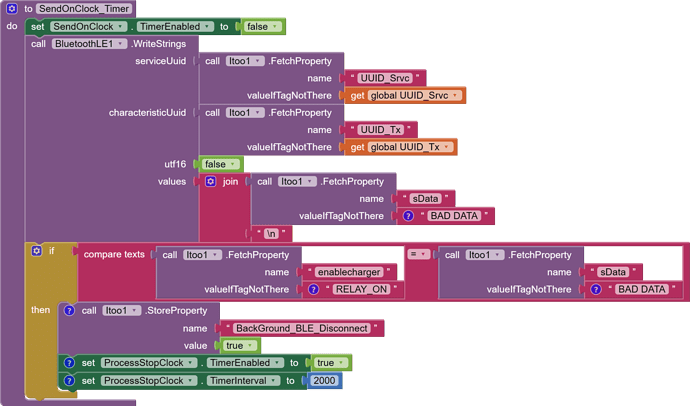This screenshot has height=406, width=690.
Task: Click comment icon on ProcessStopClock TimerEnabled block
Action: [69, 363]
